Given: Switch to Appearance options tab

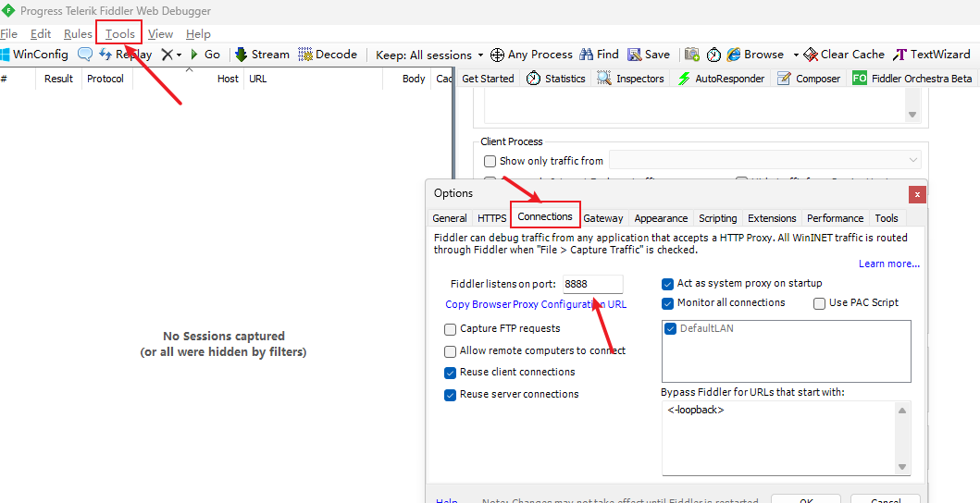Looking at the screenshot, I should [661, 218].
